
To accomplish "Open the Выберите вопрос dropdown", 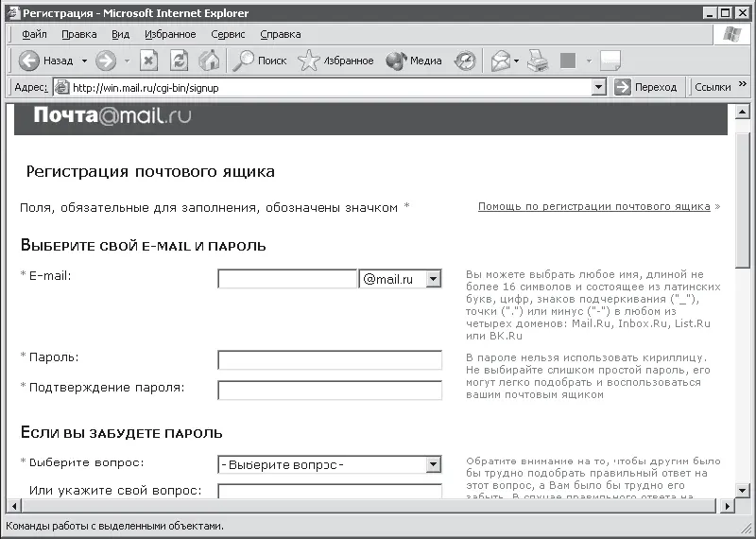I will pos(330,464).
